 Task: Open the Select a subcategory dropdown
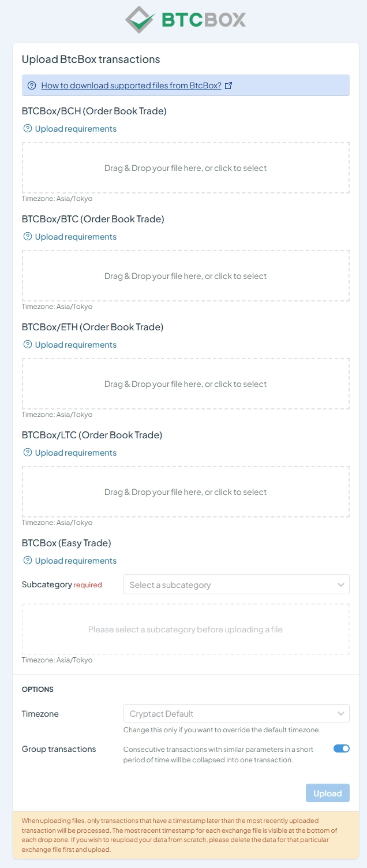(x=237, y=584)
